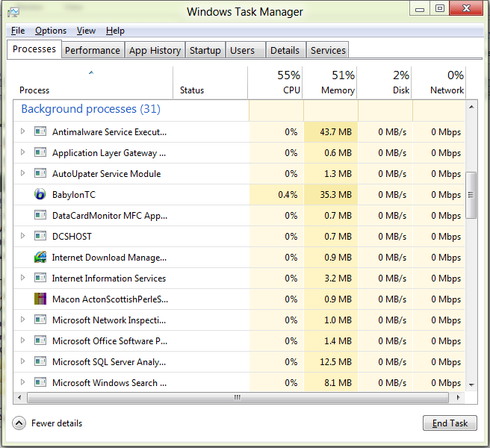Screen dimensions: 490x448
Task: Select the BabylonTC process row name
Action: tap(74, 195)
